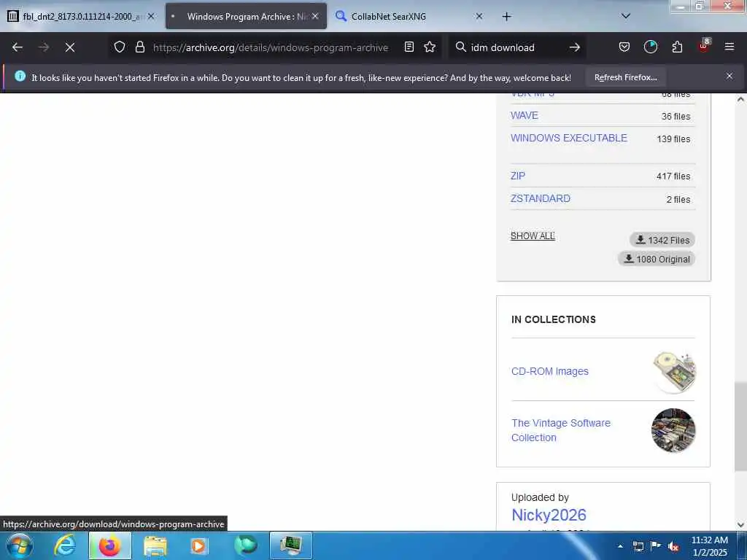The image size is (747, 560).
Task: Switch to the Windows Program Archive tab
Action: tap(247, 17)
